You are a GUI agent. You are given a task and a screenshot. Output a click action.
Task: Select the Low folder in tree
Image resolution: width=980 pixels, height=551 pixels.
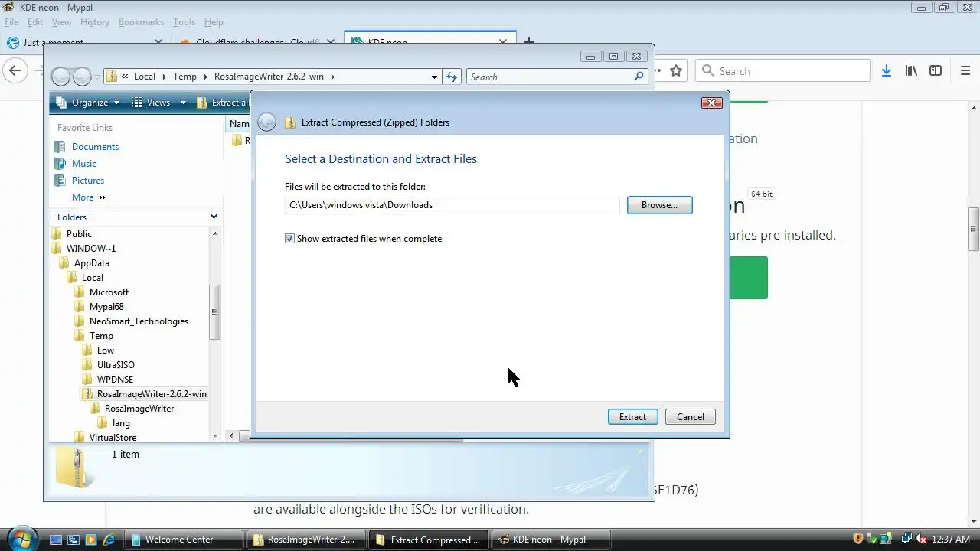point(106,350)
